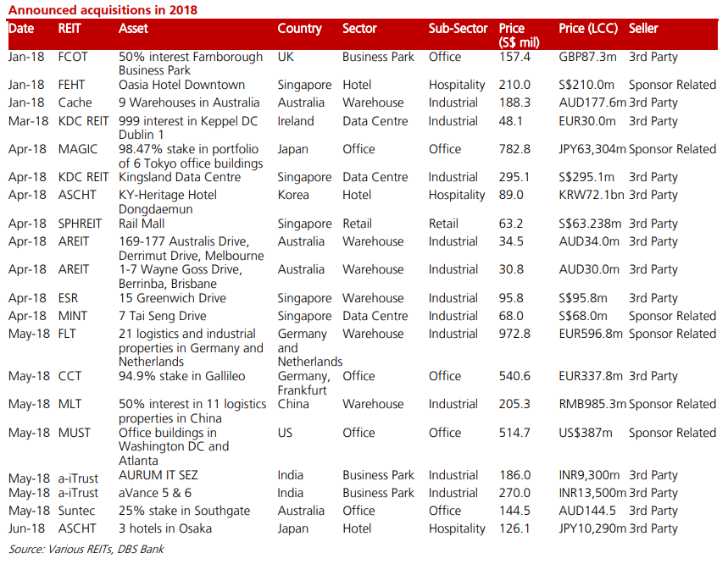Select the 'Price (LCC)' column header

(x=588, y=29)
